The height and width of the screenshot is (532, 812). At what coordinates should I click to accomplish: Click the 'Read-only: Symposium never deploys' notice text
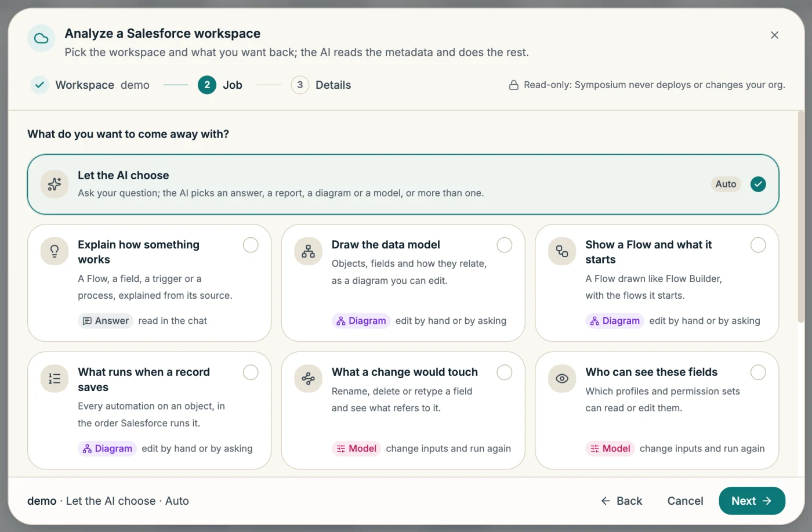click(x=654, y=85)
